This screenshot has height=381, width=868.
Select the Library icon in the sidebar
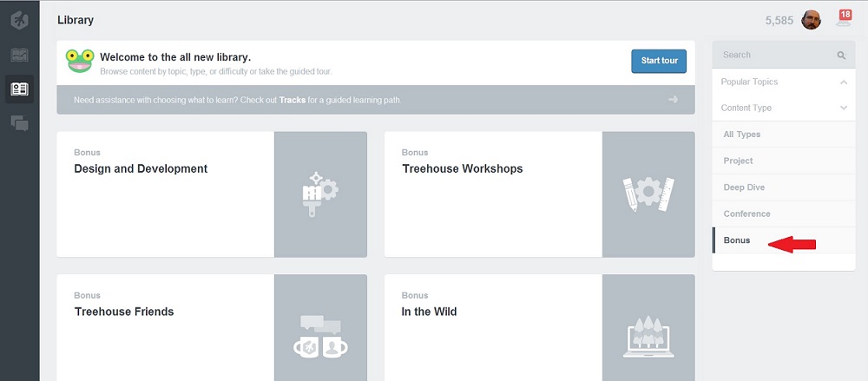pyautogui.click(x=19, y=89)
